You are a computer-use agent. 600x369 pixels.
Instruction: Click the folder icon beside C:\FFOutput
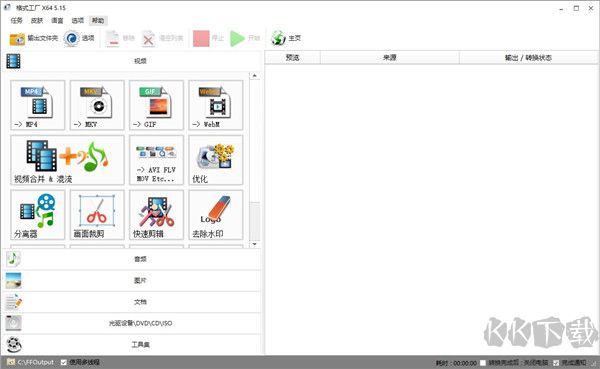tap(11, 362)
